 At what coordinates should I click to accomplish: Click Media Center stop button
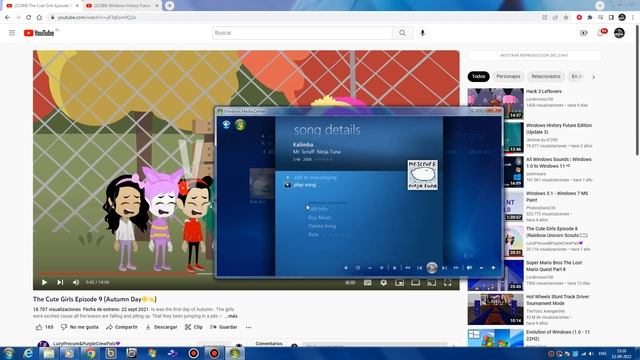[x=394, y=268]
